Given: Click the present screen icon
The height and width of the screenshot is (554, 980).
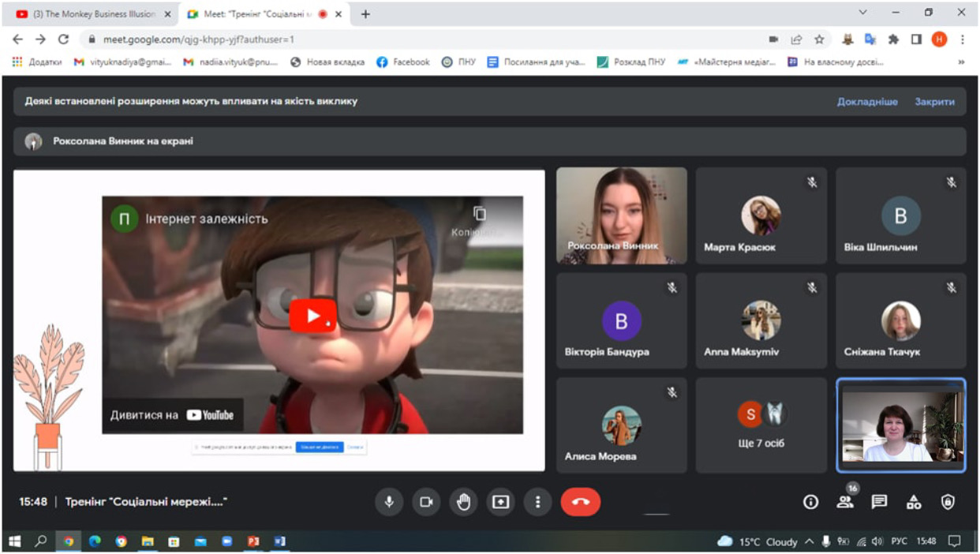Looking at the screenshot, I should coord(501,502).
